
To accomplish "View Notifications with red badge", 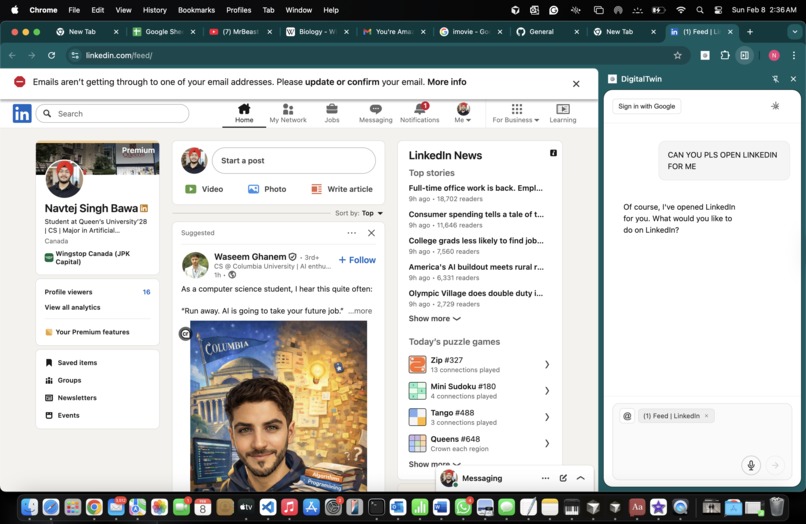I will (x=419, y=113).
